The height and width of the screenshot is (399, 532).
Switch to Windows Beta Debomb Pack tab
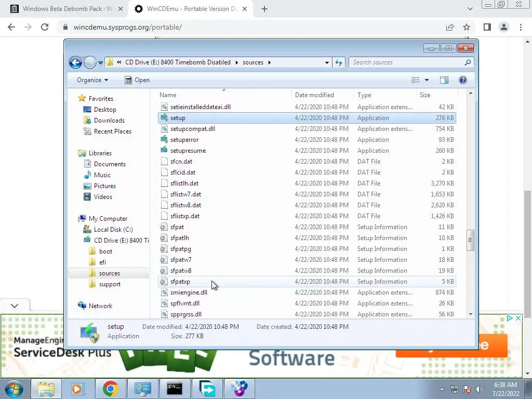(x=67, y=9)
